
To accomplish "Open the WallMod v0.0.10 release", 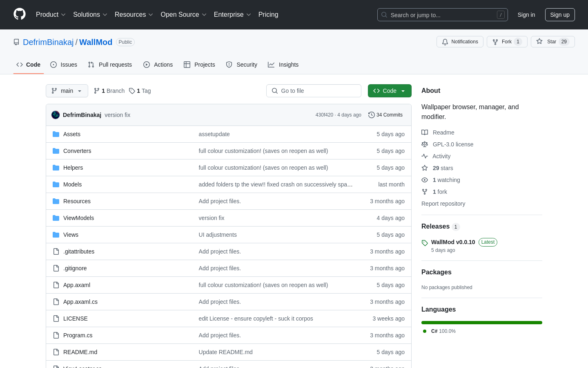I will 453,242.
